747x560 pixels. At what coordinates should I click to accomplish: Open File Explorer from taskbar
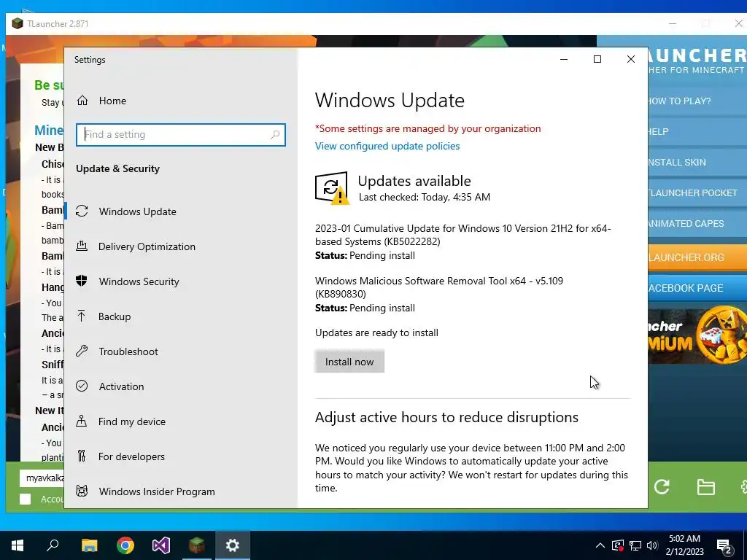[x=89, y=545]
